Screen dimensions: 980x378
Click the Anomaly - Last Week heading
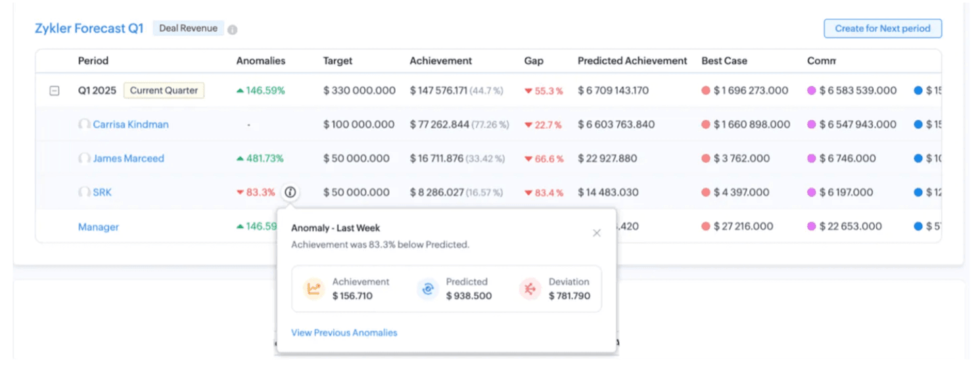pos(336,228)
